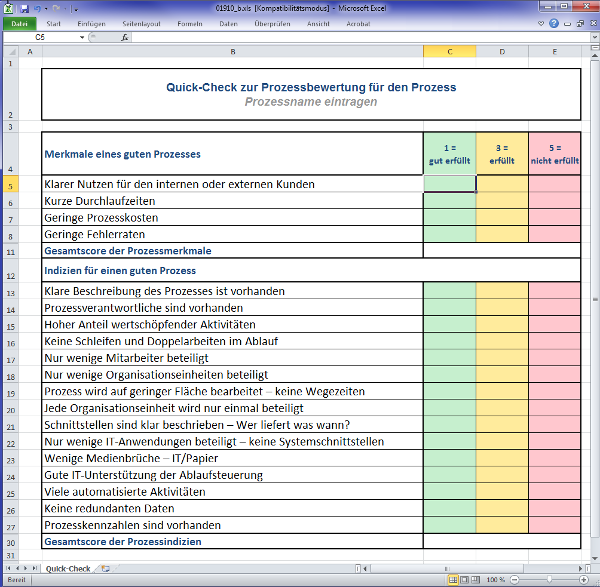Click the zoom out minus icon
The image size is (600, 587).
point(514,579)
